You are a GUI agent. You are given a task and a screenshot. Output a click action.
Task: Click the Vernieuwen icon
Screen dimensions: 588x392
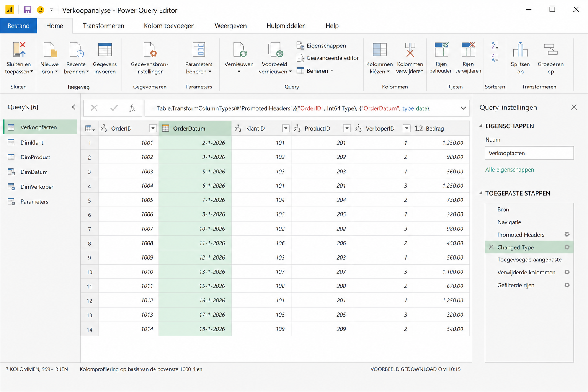(x=239, y=50)
